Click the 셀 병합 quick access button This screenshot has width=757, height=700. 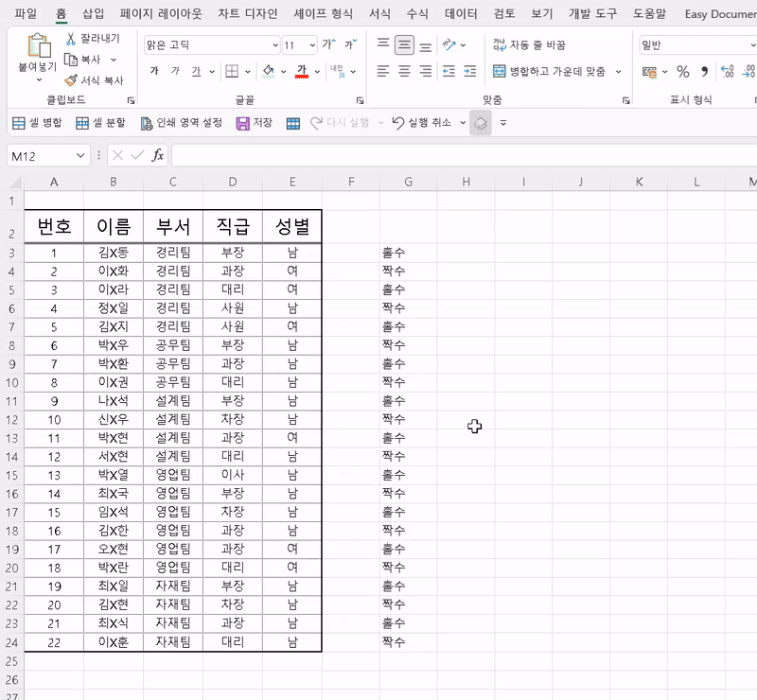(x=37, y=123)
